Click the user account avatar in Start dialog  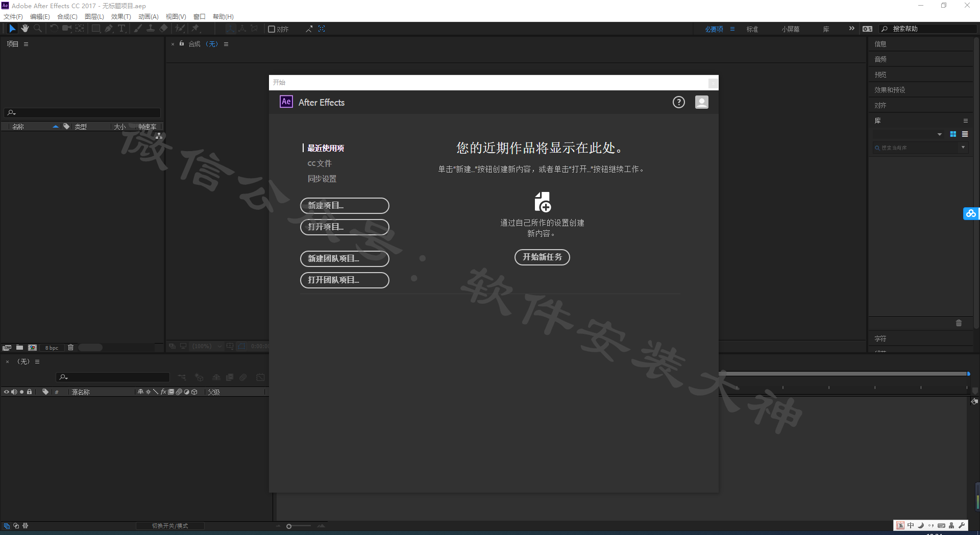click(x=702, y=102)
